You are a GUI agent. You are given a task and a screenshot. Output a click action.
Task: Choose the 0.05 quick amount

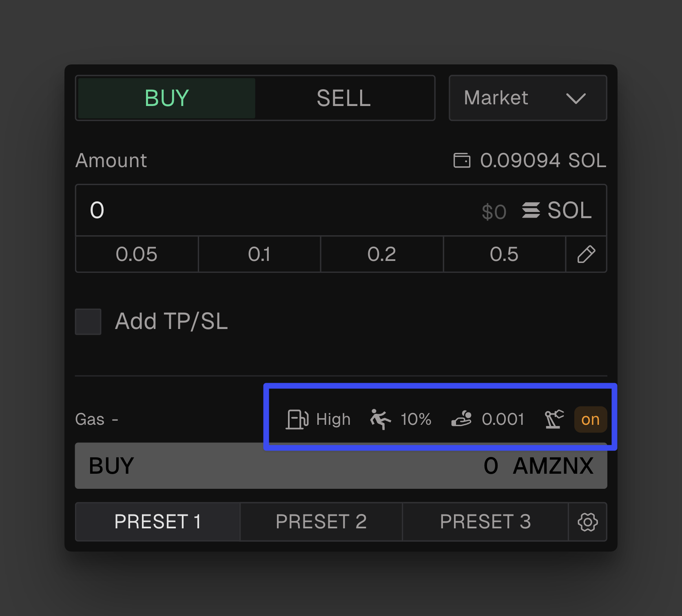(137, 254)
